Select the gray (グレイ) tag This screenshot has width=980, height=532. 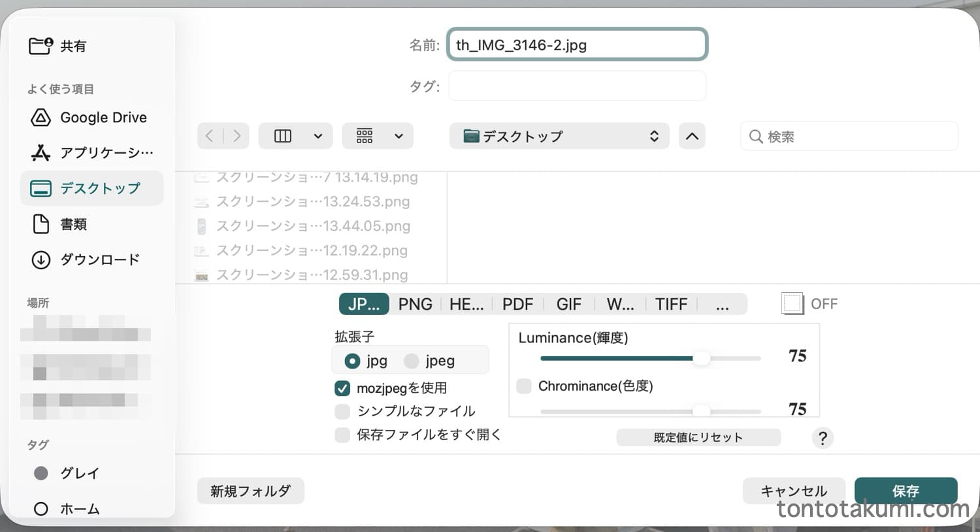coord(41,473)
